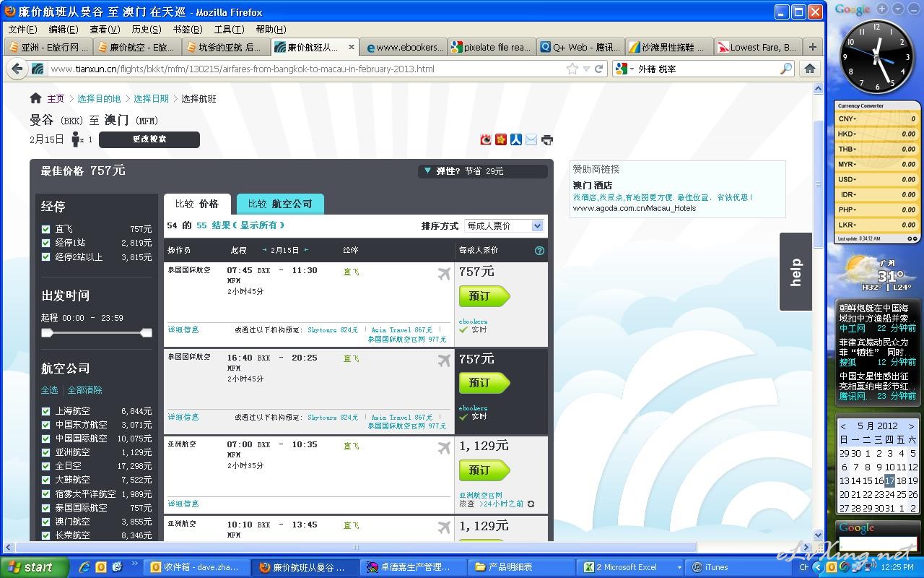Open the 产品明细表 folder in taskbar
This screenshot has height=578, width=924.
click(523, 567)
